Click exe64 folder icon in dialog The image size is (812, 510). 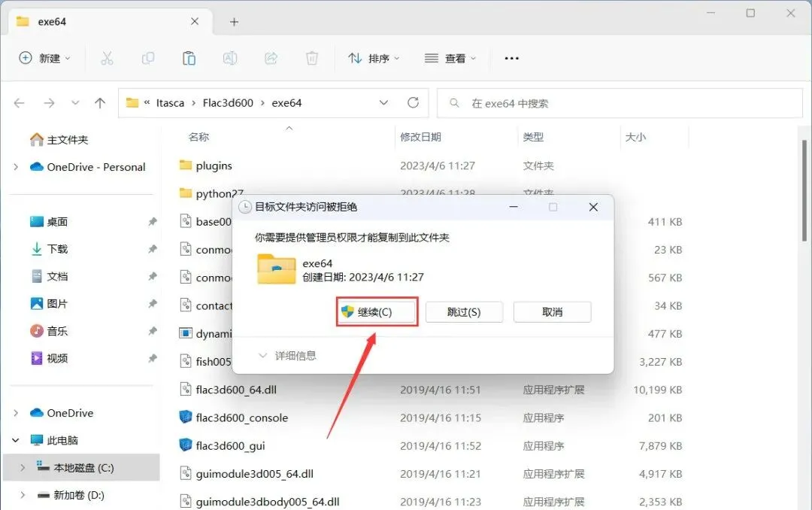click(277, 269)
